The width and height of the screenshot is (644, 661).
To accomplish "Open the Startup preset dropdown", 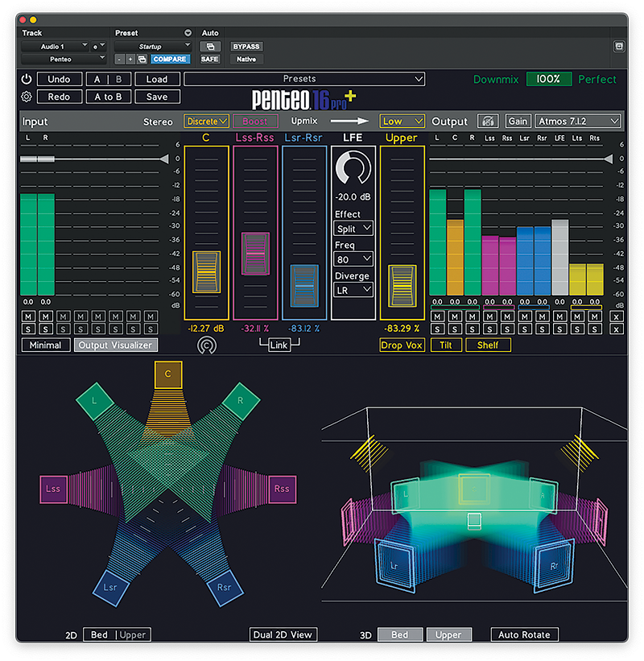I will pos(153,47).
